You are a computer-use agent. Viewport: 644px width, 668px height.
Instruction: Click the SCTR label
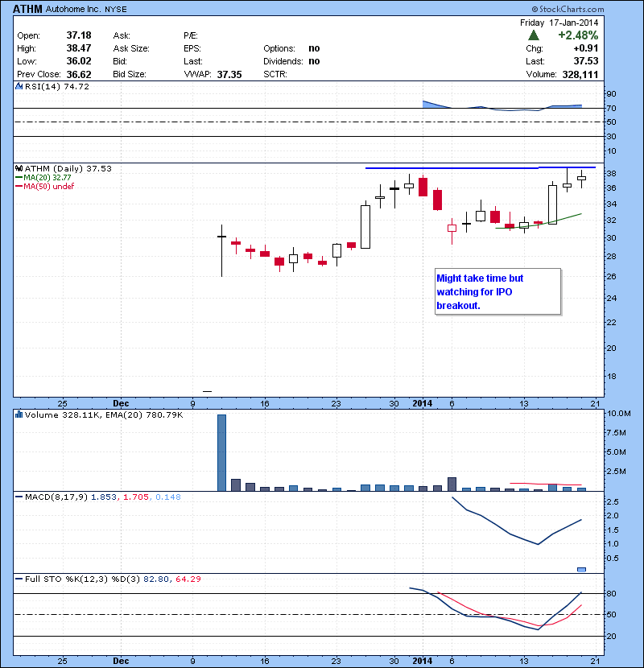pyautogui.click(x=275, y=74)
